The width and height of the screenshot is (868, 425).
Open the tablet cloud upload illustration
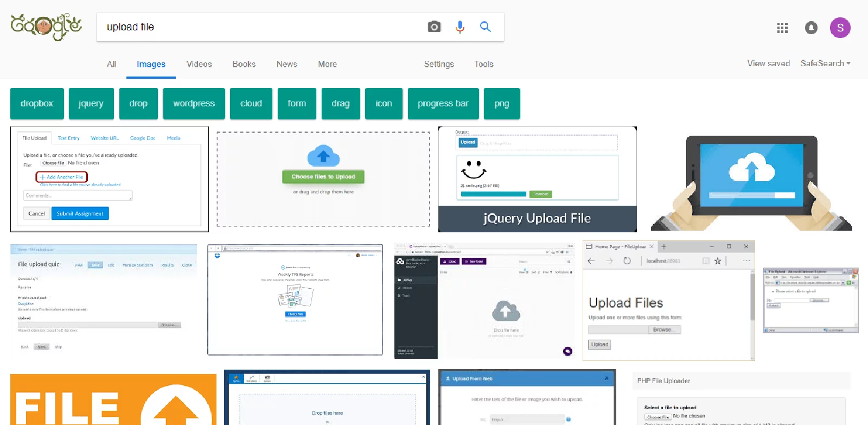(751, 182)
